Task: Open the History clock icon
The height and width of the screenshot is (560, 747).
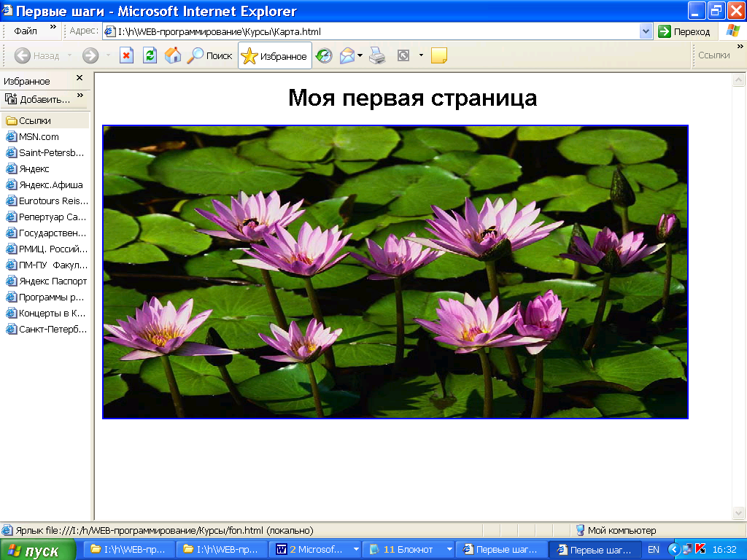Action: (324, 55)
